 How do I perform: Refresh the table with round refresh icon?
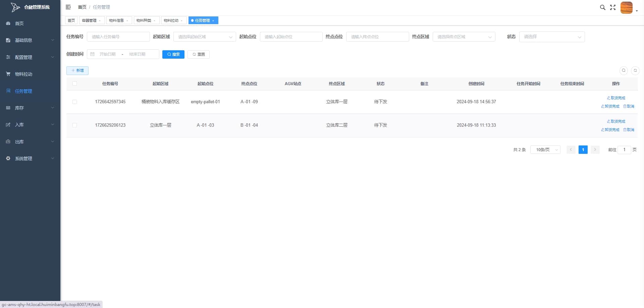[x=635, y=70]
